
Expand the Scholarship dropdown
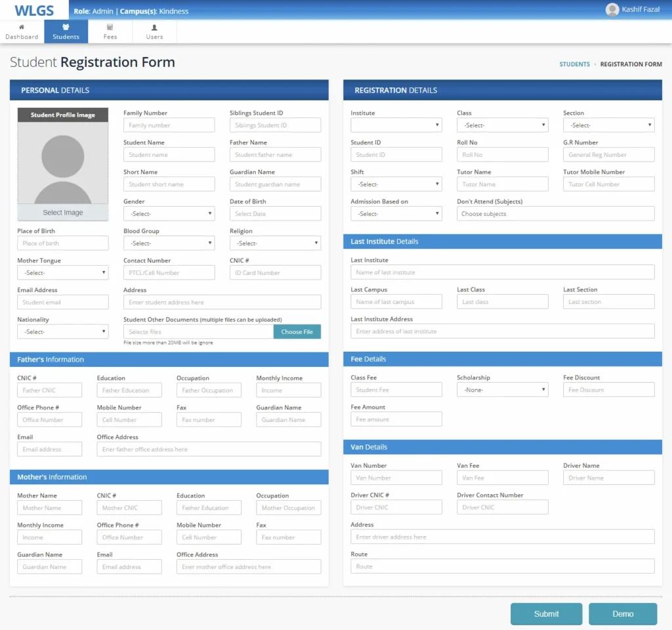coord(502,390)
